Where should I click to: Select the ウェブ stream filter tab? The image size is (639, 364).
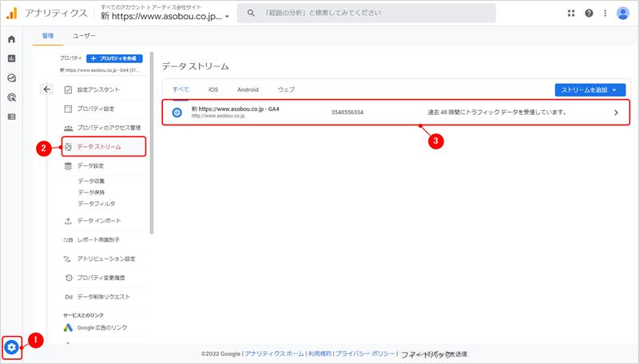point(286,89)
